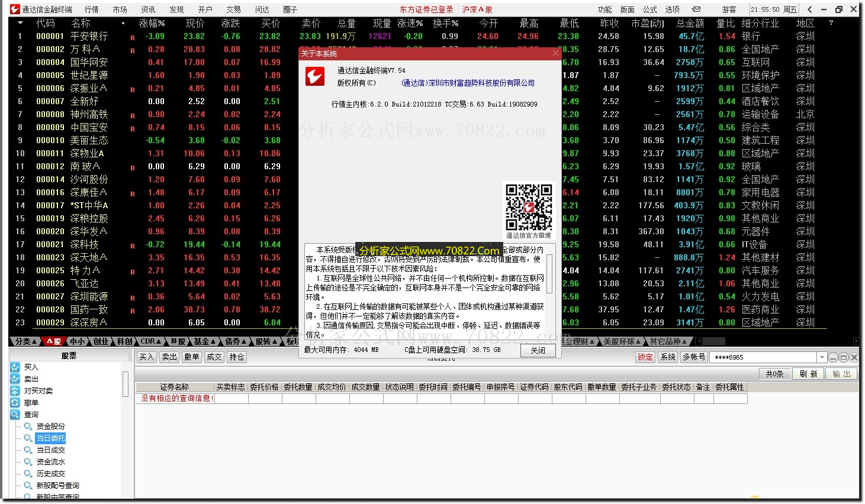Sort by the 总金额 column header

690,23
